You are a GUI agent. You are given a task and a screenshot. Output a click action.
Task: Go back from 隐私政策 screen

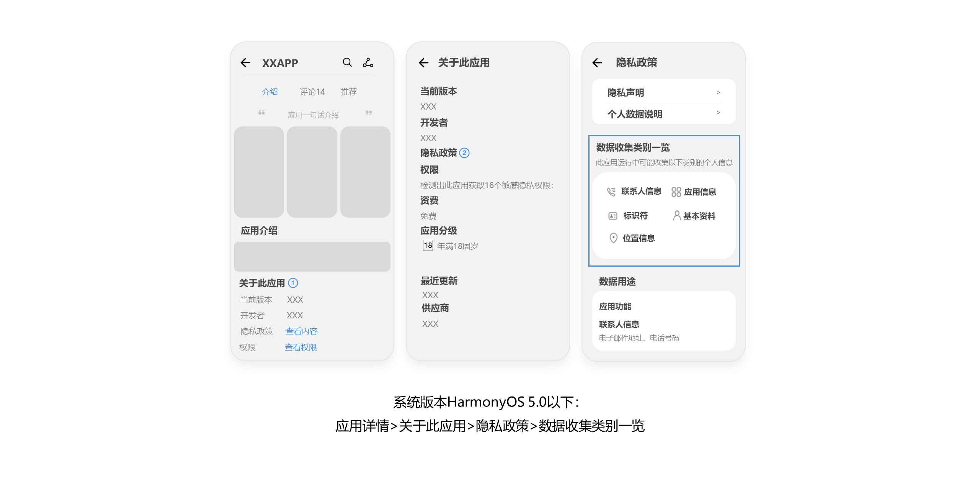coord(597,63)
